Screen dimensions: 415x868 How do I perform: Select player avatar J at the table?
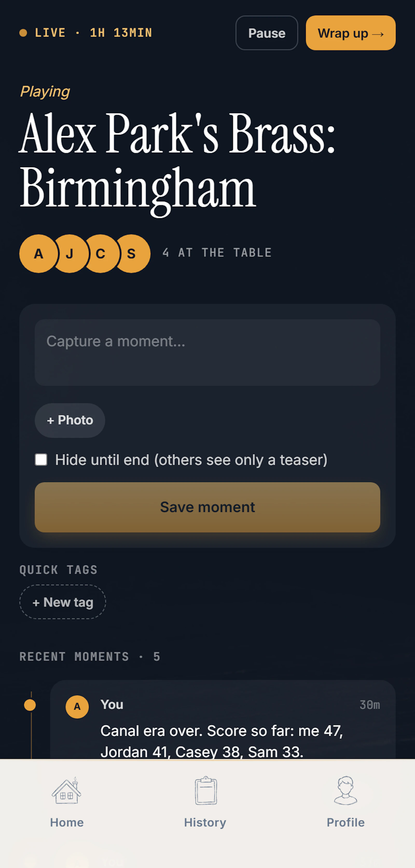point(70,253)
